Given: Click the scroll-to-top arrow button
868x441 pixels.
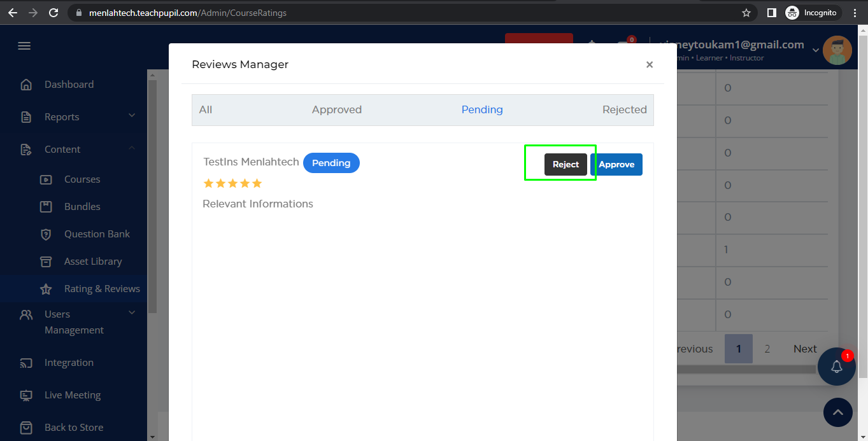Looking at the screenshot, I should point(837,413).
